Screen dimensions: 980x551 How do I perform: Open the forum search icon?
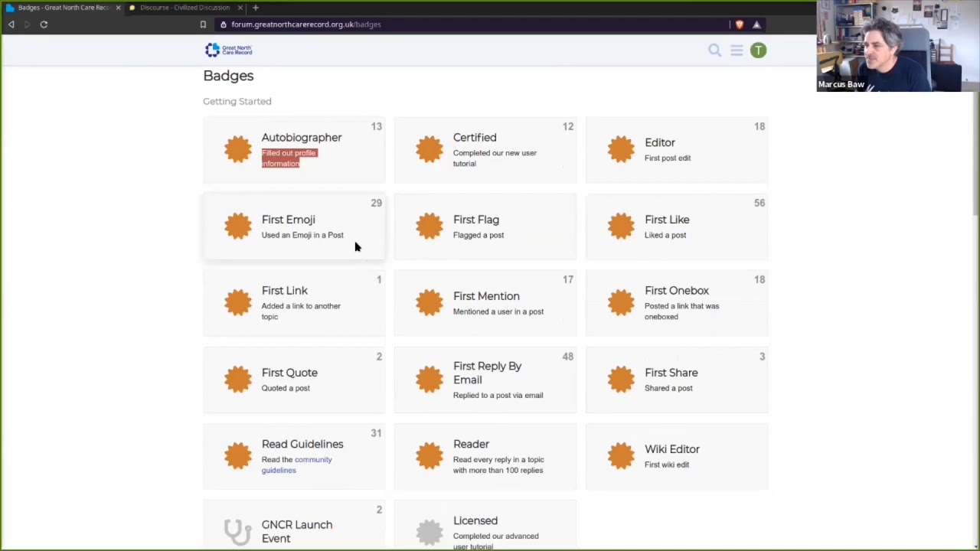tap(714, 51)
